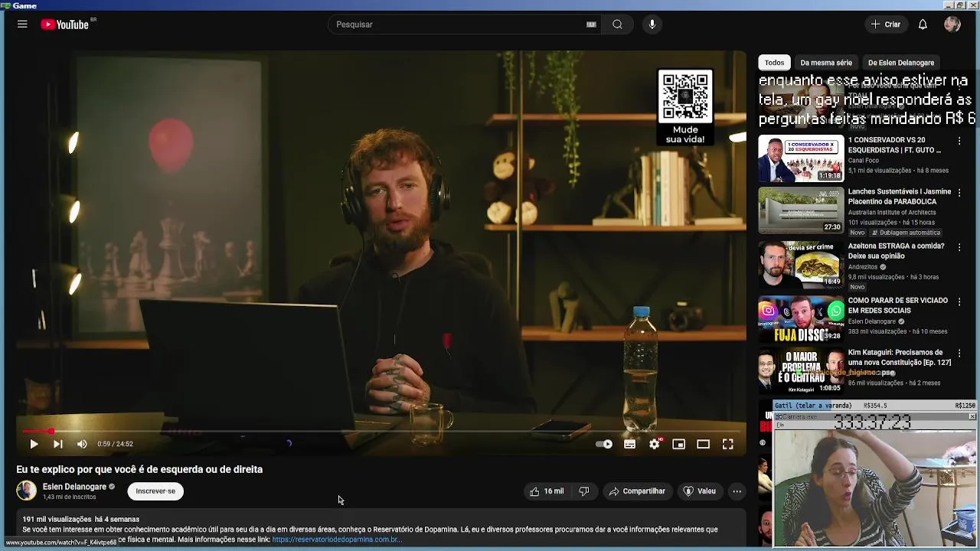Switch to miniplayer mode
The width and height of the screenshot is (980, 551).
coord(678,444)
